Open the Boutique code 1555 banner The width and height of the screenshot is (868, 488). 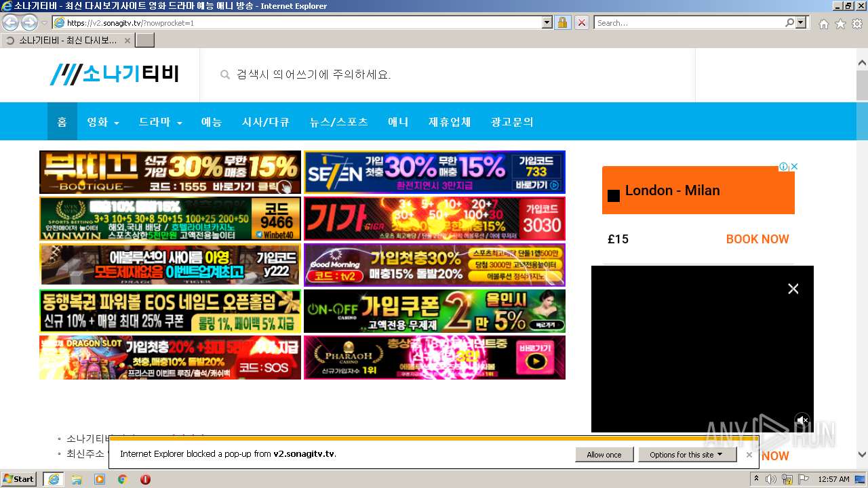[170, 172]
